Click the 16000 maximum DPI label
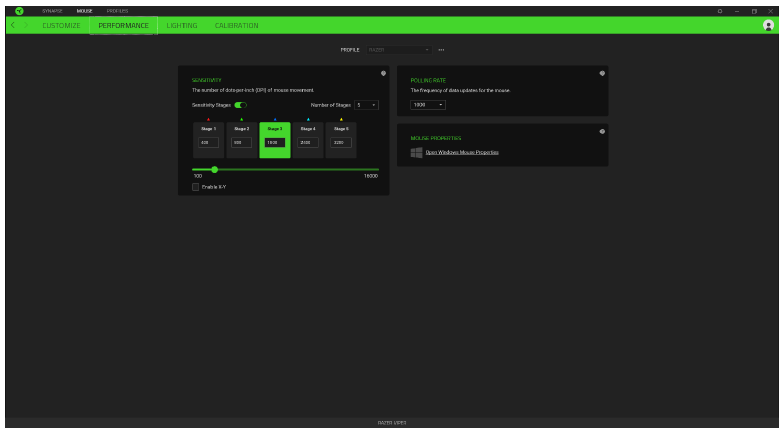The width and height of the screenshot is (784, 434). pos(371,176)
